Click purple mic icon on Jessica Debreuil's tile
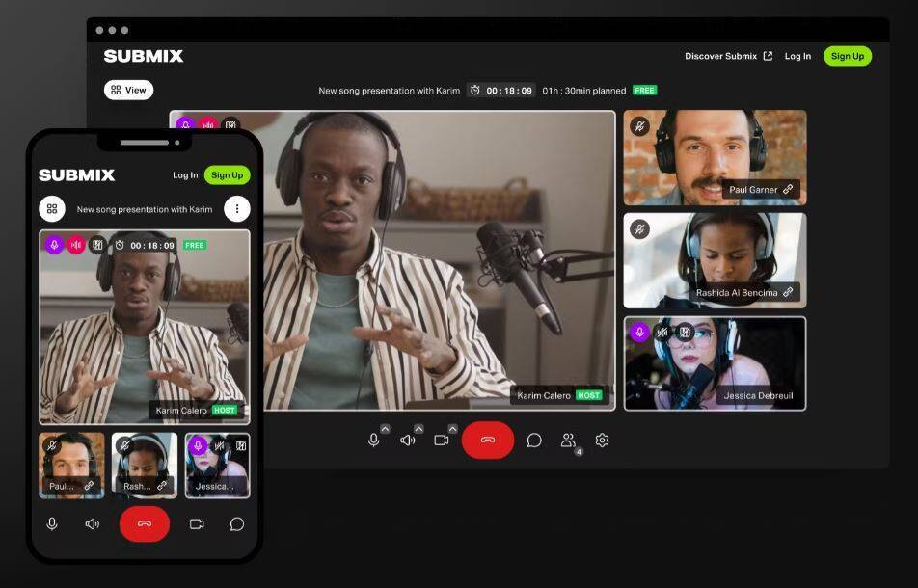918x588 pixels. [638, 333]
